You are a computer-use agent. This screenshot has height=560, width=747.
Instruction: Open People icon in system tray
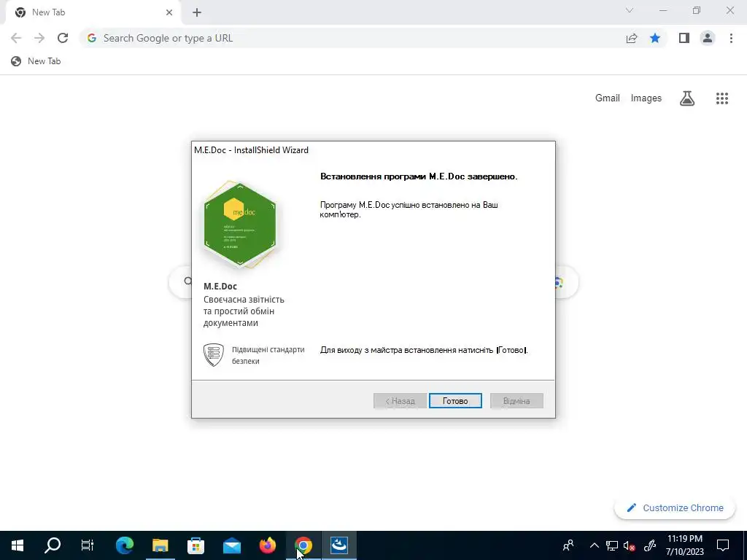(x=568, y=545)
